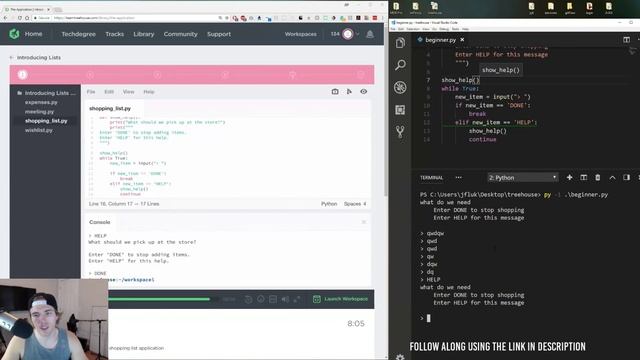Open workspace Help menu
Image resolution: width=640 pixels, height=360 pixels.
[x=149, y=92]
